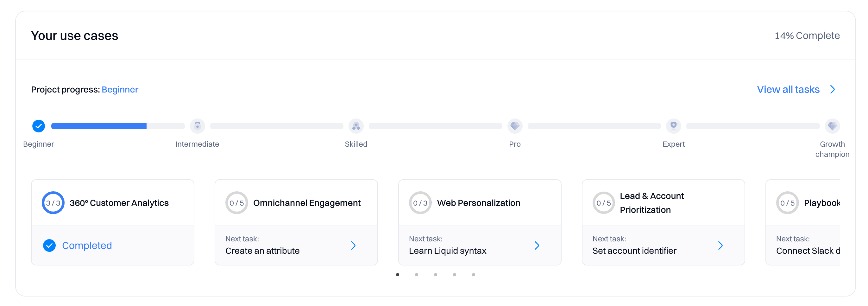This screenshot has width=868, height=306.
Task: Click the 3/3 progress ring icon
Action: coord(53,203)
